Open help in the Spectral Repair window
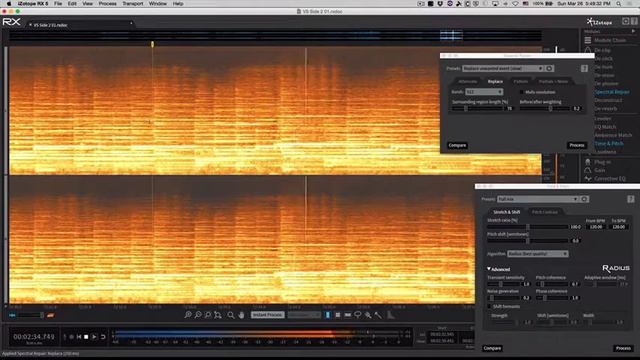 (x=584, y=69)
